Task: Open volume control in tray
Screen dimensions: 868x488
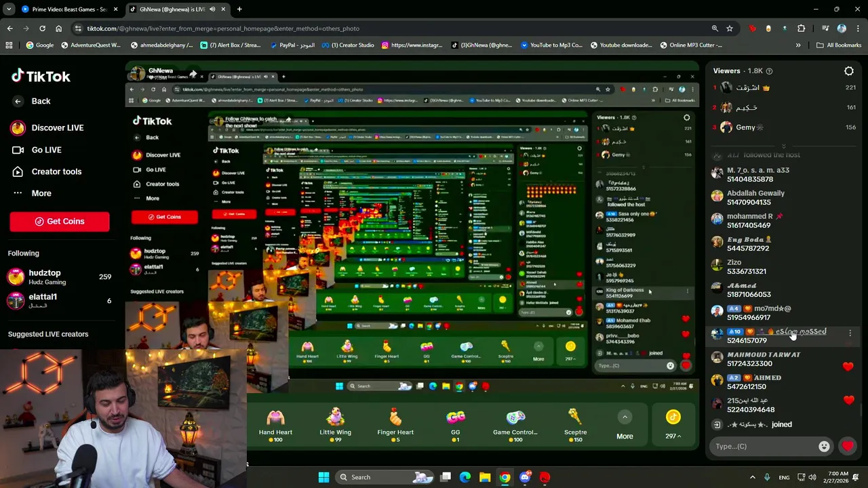Action: 812,477
